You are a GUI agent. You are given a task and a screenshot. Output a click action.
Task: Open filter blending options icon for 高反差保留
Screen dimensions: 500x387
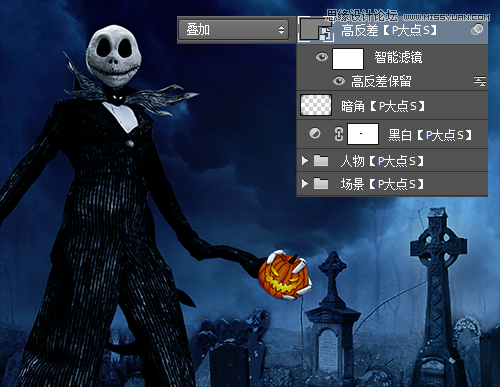click(x=480, y=81)
